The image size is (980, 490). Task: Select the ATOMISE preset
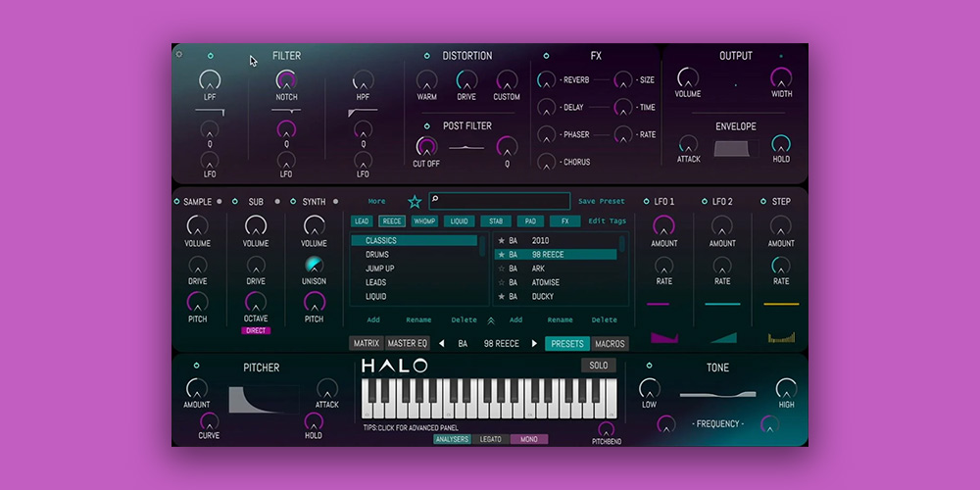coord(556,282)
